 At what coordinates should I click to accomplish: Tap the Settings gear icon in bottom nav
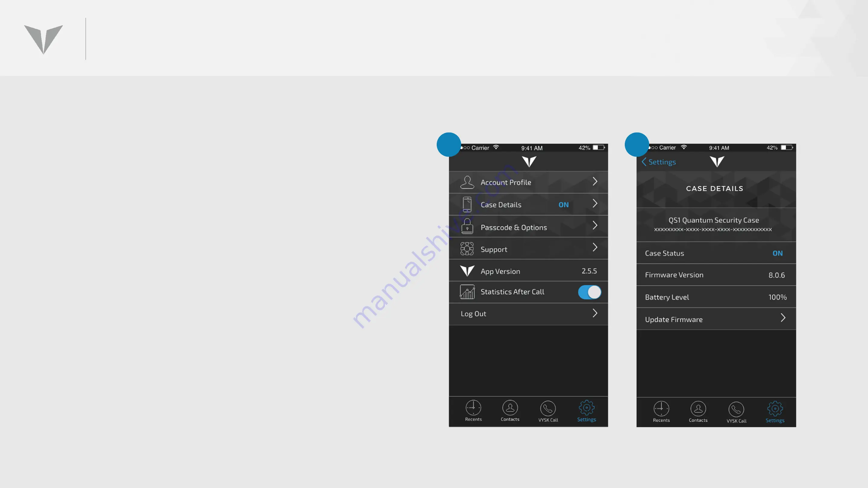pyautogui.click(x=586, y=408)
